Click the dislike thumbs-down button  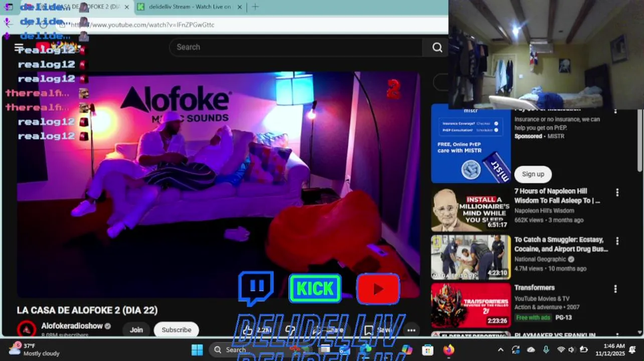tap(290, 330)
